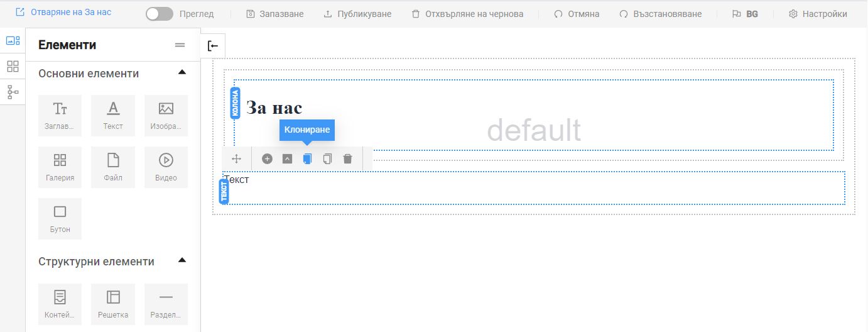This screenshot has width=868, height=332.
Task: Click the move handle arrows icon
Action: pyautogui.click(x=237, y=159)
